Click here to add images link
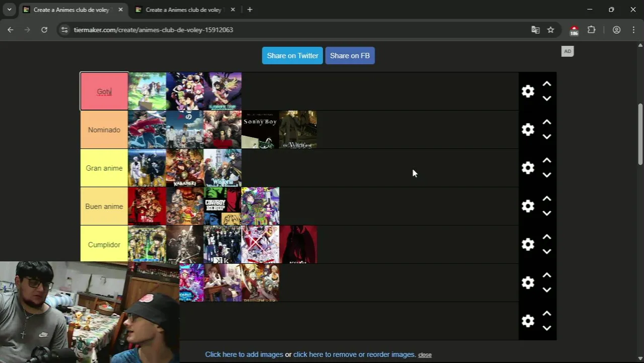Viewport: 644px width, 363px height. (x=244, y=354)
